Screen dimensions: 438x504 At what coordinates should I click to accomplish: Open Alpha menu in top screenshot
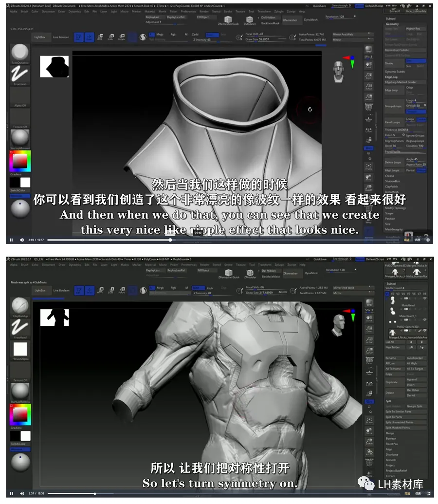click(x=14, y=11)
